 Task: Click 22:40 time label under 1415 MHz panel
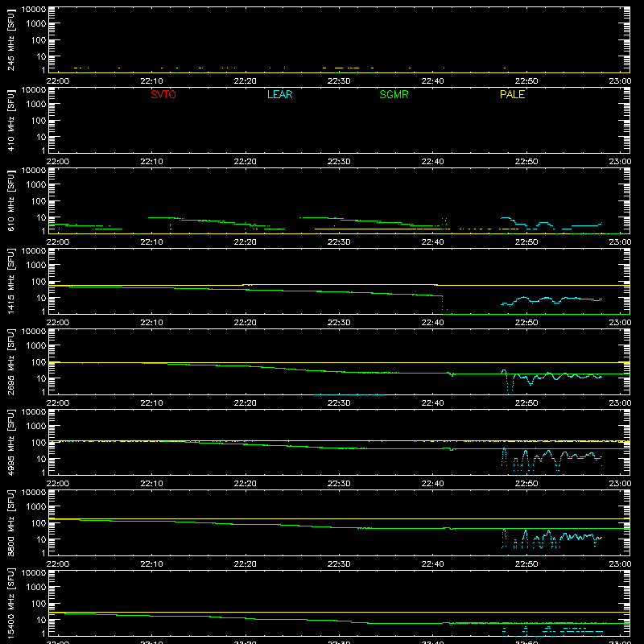tap(432, 323)
